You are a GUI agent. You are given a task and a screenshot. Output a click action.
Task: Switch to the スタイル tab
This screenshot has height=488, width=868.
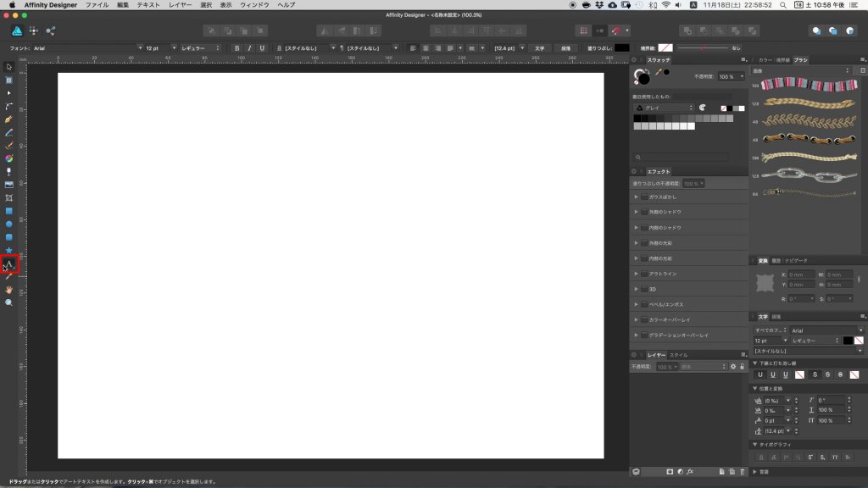pyautogui.click(x=679, y=355)
